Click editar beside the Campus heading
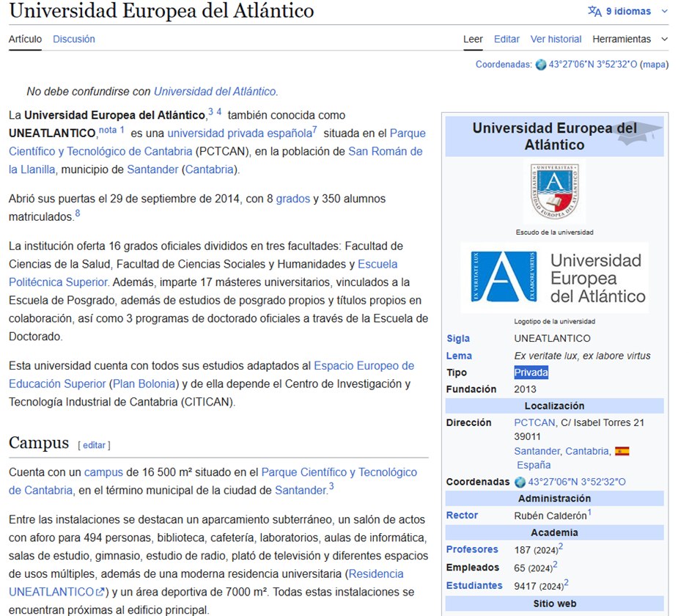Viewport: 689px width, 616px height. coord(94,445)
